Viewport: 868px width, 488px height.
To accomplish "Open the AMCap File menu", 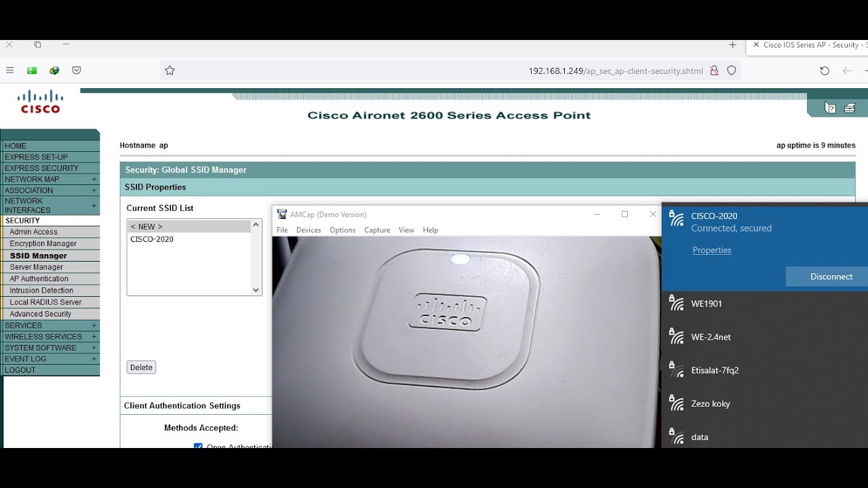I will click(282, 230).
